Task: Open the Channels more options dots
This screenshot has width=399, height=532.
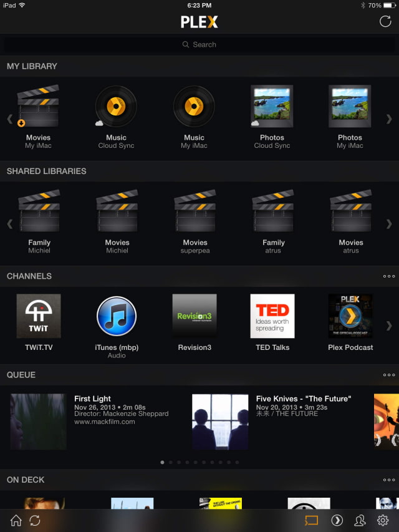Action: tap(389, 276)
